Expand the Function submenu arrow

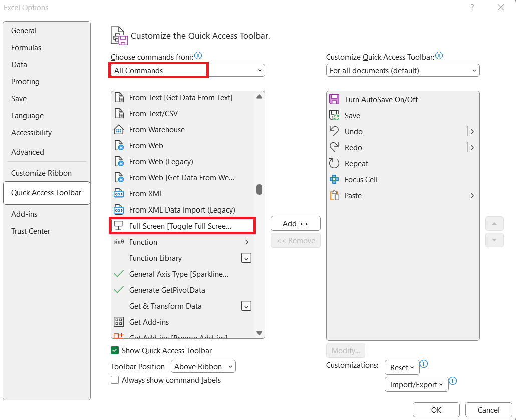point(247,242)
